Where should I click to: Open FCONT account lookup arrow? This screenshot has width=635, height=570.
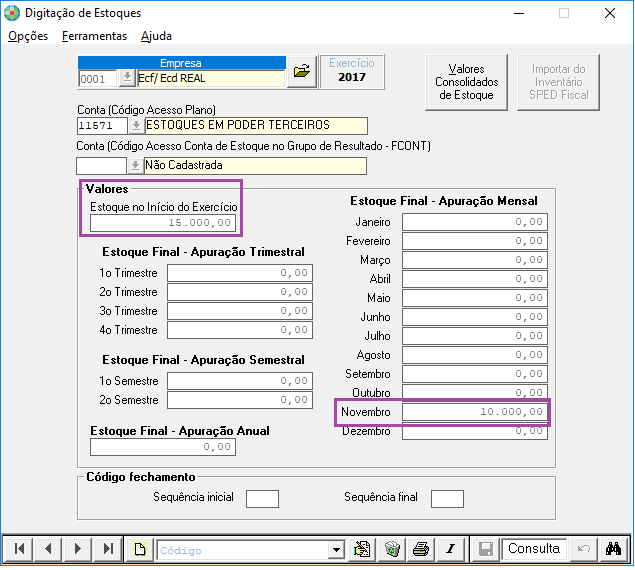[135, 166]
